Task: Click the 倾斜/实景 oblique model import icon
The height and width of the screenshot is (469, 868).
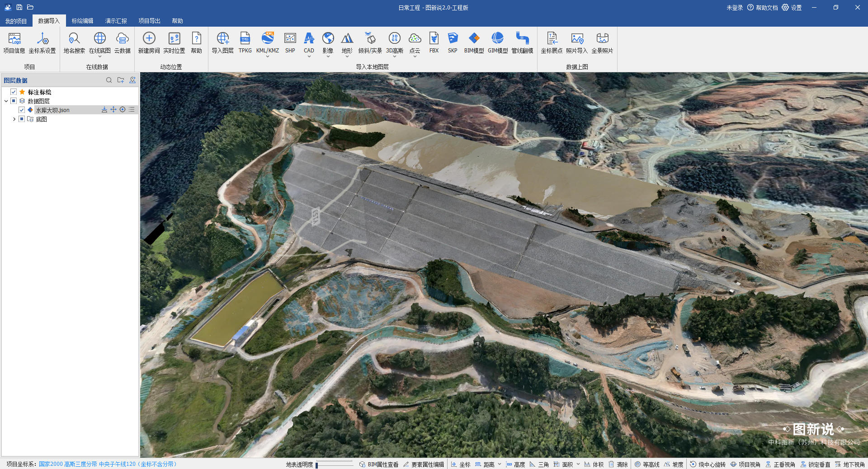Action: 370,38
